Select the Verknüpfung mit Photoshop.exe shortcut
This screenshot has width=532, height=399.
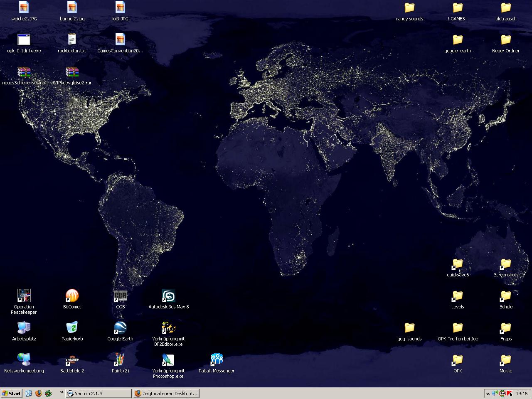pyautogui.click(x=168, y=360)
